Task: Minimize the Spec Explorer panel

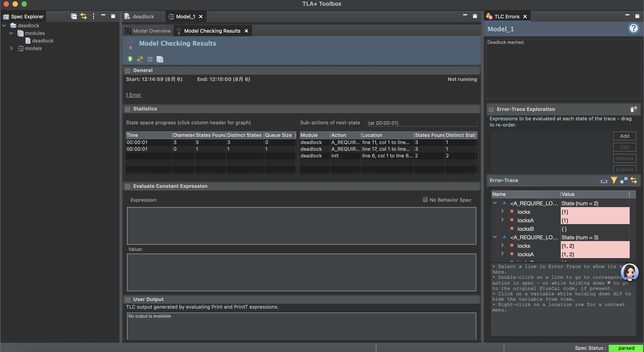Action: (103, 15)
